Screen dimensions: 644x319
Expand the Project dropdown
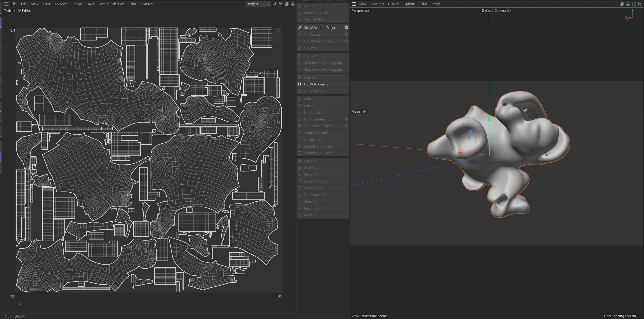[258, 4]
